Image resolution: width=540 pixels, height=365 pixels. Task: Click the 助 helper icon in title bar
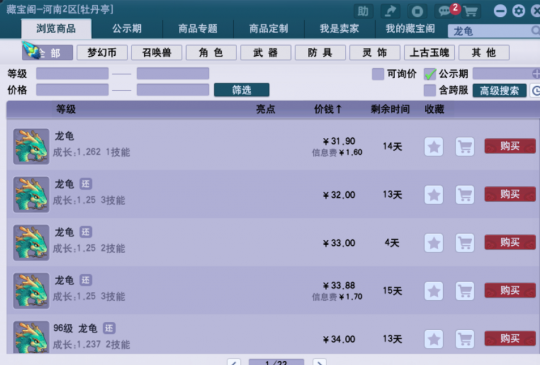(363, 11)
